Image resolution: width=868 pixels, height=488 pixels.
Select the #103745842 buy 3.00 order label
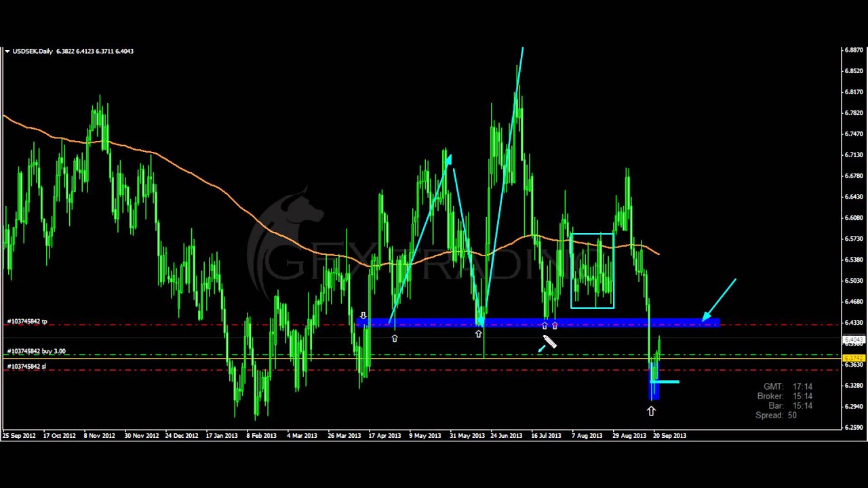[37, 351]
